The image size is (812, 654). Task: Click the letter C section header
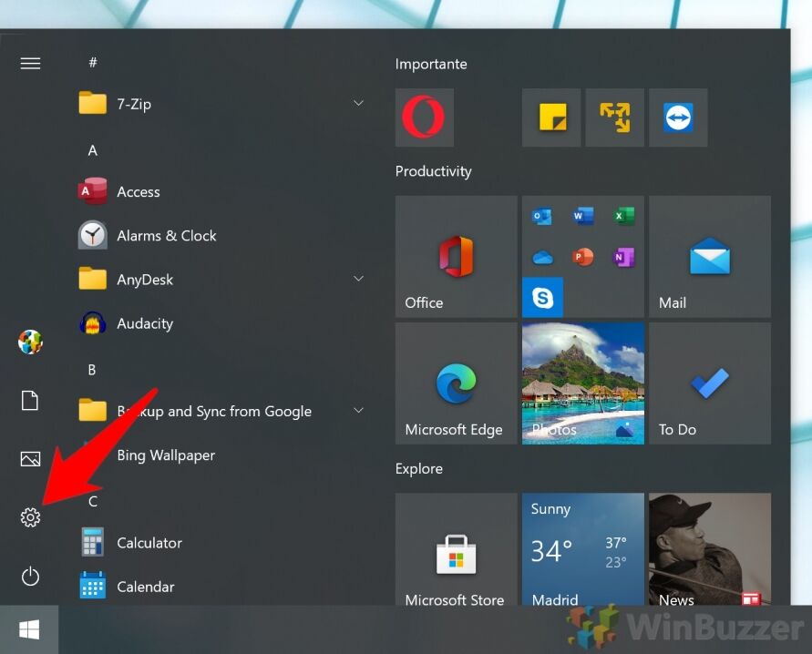pyautogui.click(x=93, y=501)
